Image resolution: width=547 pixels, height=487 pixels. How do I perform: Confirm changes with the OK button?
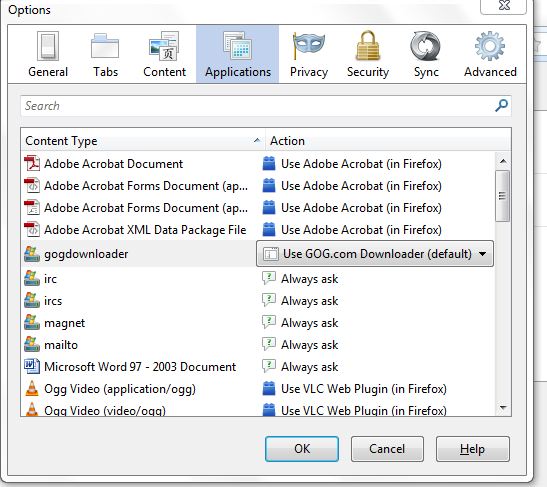point(302,449)
